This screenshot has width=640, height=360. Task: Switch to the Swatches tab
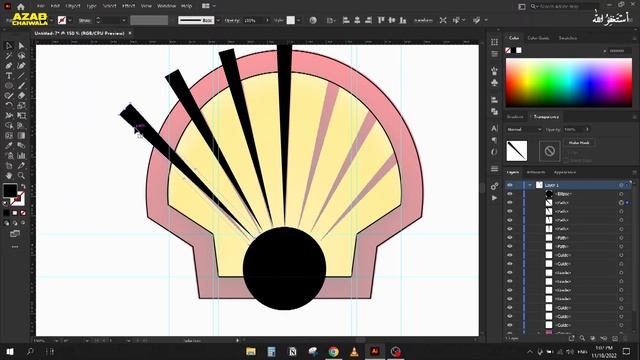(567, 38)
